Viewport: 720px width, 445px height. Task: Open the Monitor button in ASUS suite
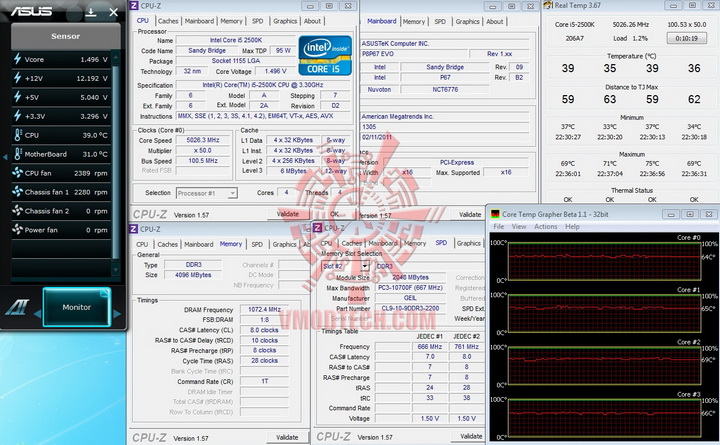pyautogui.click(x=77, y=307)
